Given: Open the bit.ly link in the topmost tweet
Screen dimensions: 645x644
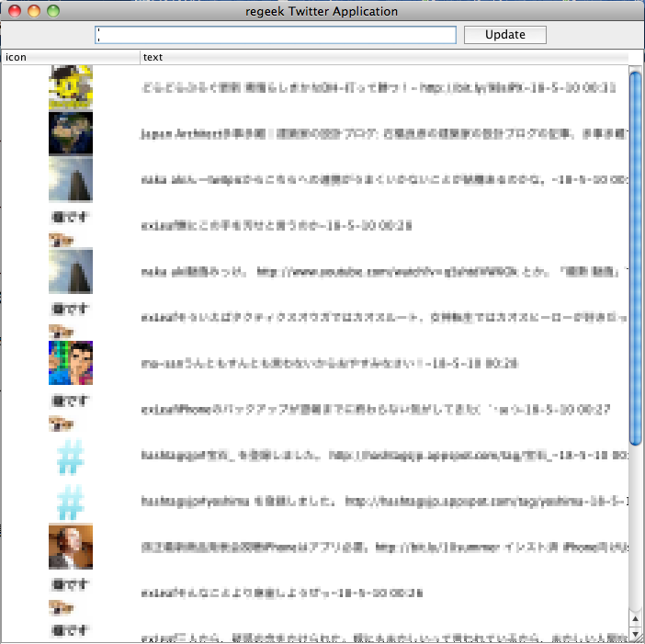Looking at the screenshot, I should (472, 87).
